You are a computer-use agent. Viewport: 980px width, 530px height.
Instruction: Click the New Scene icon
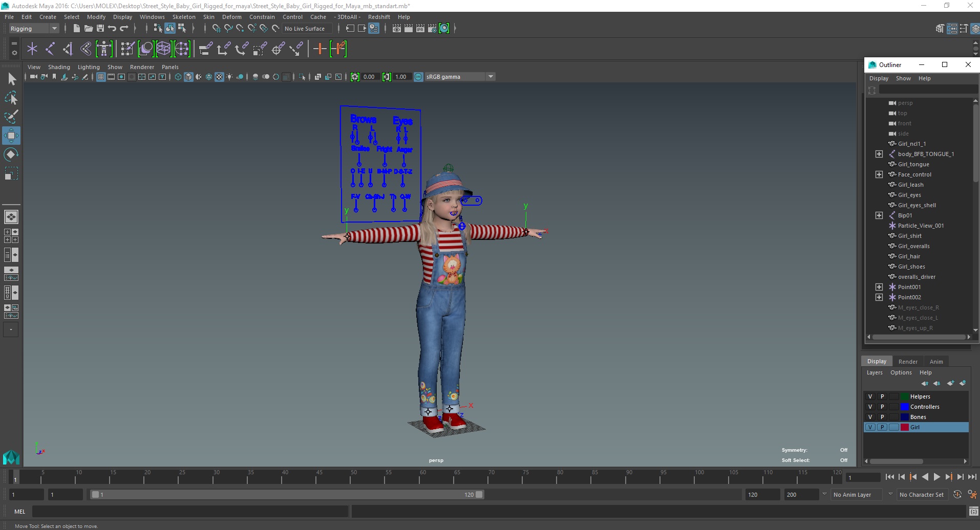tap(76, 29)
